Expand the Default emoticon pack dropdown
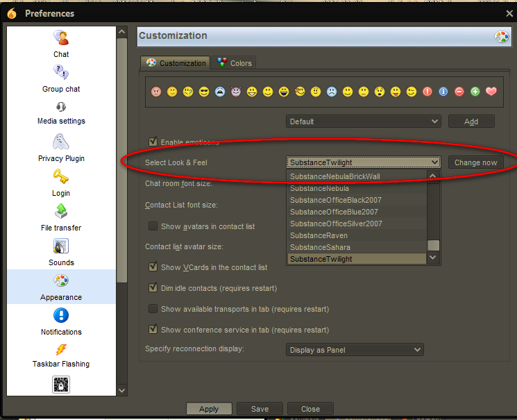Screen dimensions: 517x420 (x=364, y=121)
